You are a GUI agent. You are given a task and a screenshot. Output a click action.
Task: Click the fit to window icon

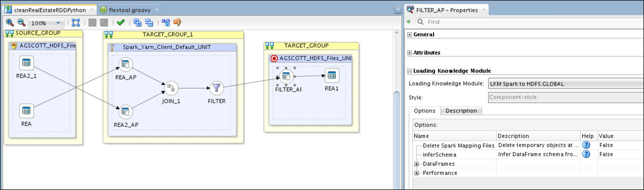pos(76,23)
